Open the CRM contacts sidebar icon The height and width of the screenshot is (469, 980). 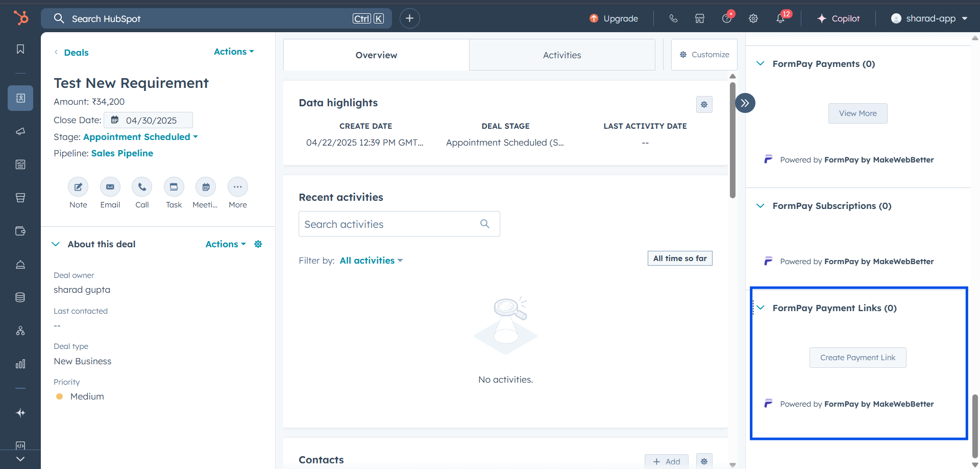20,98
